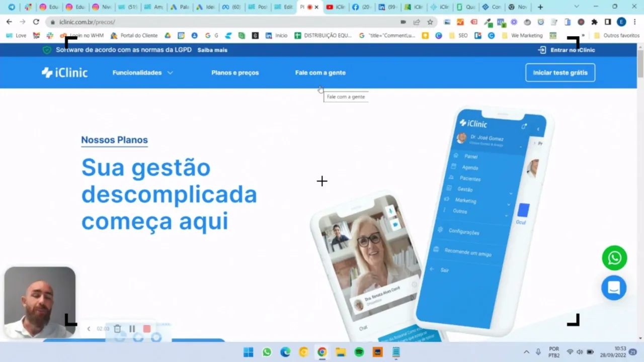Open the blue support chat widget
644x362 pixels.
click(x=614, y=288)
